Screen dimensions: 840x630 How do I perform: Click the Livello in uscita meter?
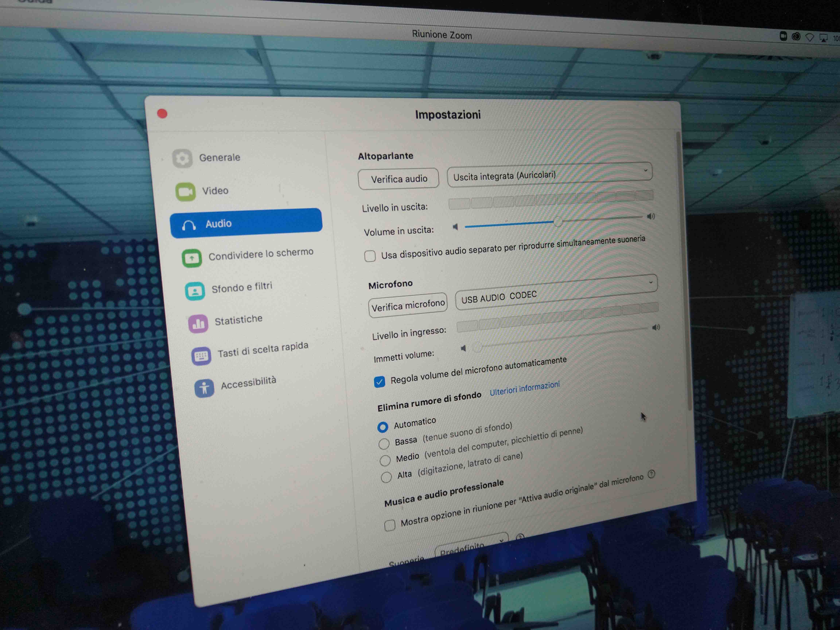coord(551,199)
